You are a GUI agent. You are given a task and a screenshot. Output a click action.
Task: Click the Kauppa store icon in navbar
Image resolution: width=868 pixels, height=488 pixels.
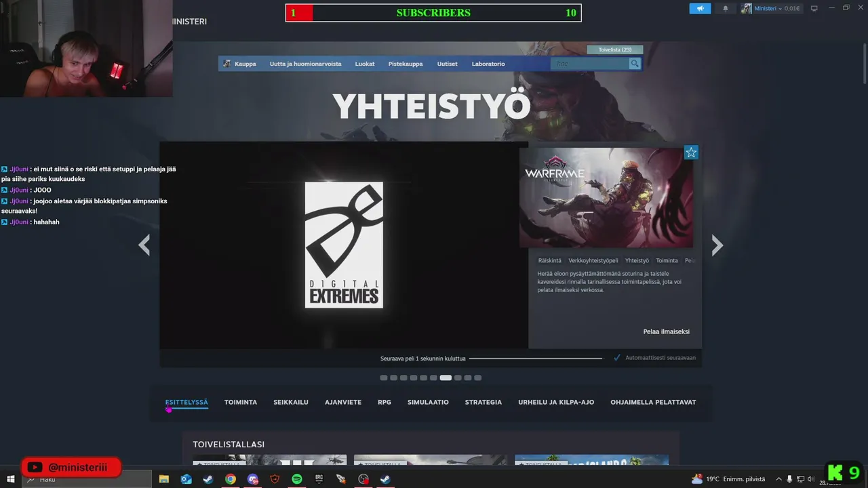point(227,64)
